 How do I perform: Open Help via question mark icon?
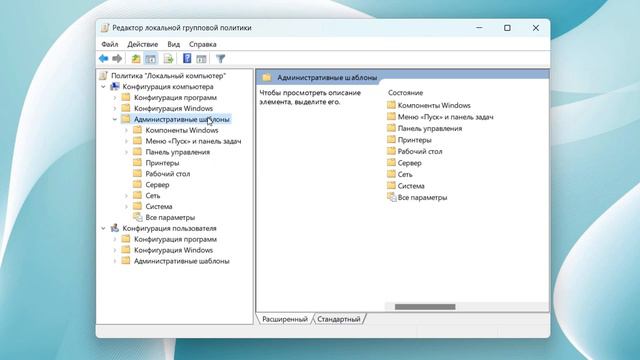[187, 58]
